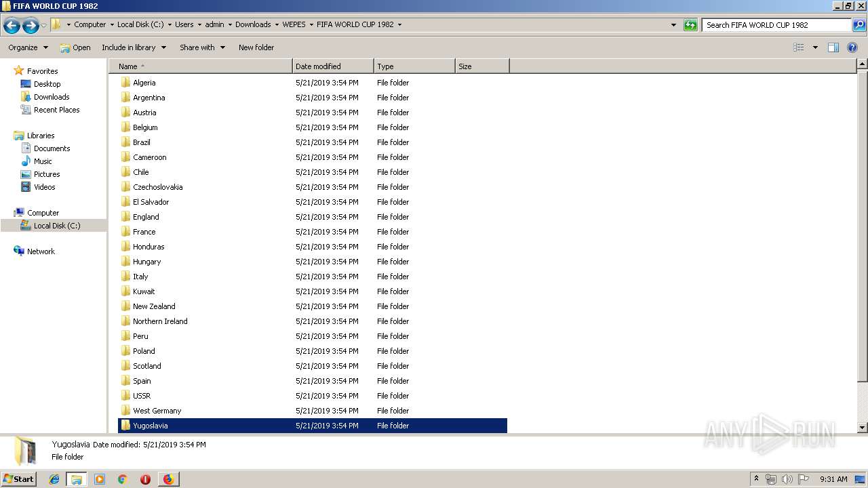Click Downloads in the address breadcrumb
The image size is (868, 488).
pos(253,24)
